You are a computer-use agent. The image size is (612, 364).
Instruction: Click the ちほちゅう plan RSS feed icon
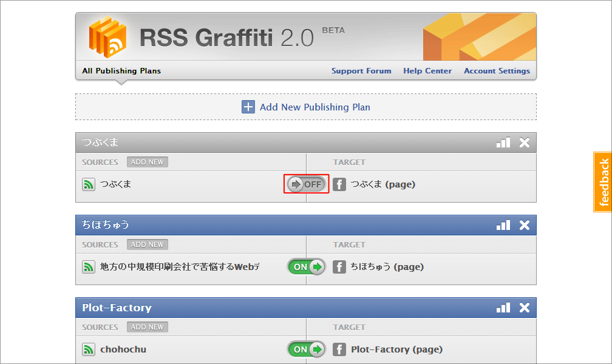[89, 267]
